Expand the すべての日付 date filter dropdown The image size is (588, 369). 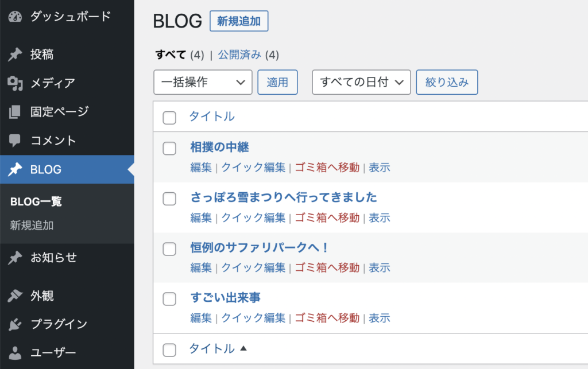tap(361, 82)
